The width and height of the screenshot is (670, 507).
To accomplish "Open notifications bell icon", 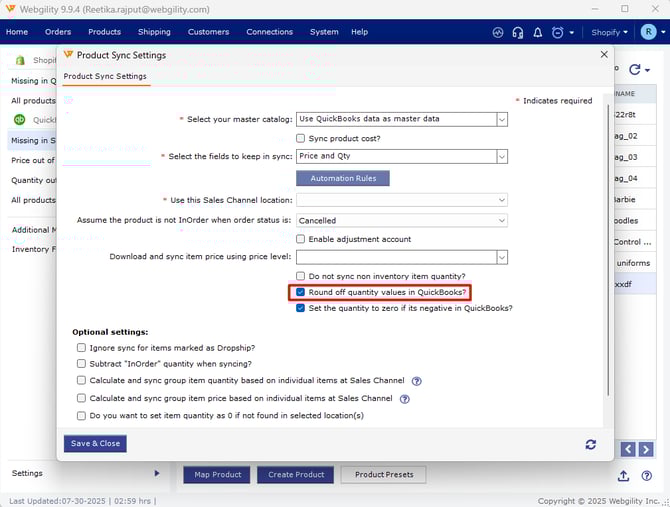I will click(537, 32).
